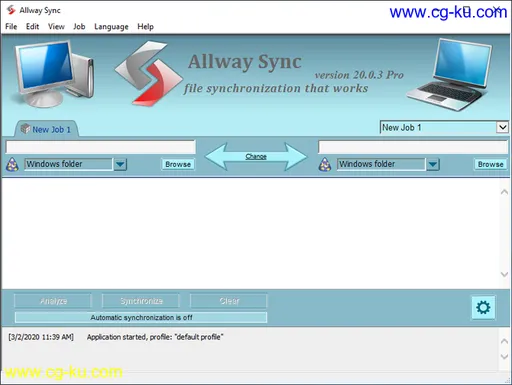Open the right Windows folder dropdown arrow
Image resolution: width=512 pixels, height=385 pixels.
coord(433,164)
